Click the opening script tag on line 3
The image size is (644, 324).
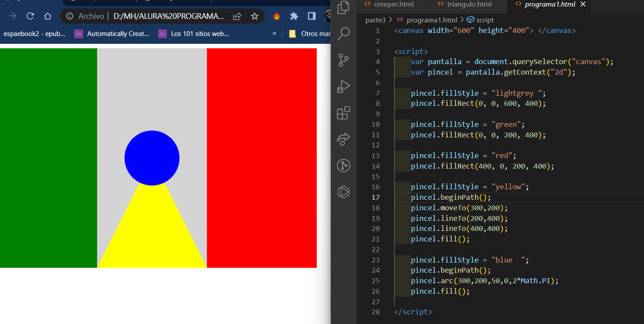pyautogui.click(x=411, y=51)
